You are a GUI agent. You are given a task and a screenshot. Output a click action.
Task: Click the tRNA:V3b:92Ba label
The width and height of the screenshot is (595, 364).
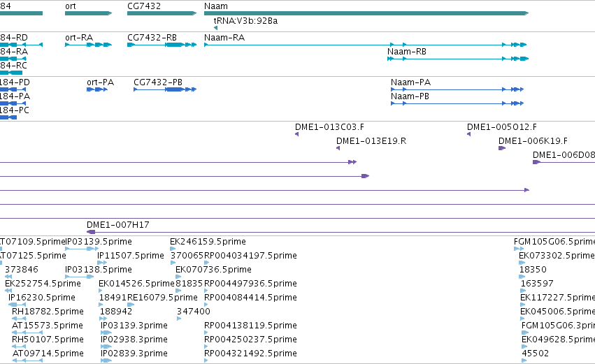(245, 21)
